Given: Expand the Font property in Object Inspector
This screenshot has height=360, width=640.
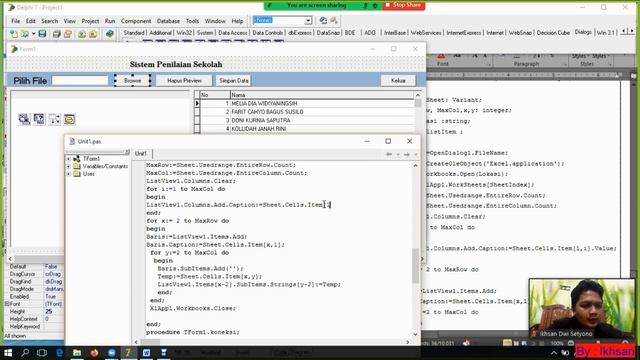Looking at the screenshot, I should coord(7,304).
